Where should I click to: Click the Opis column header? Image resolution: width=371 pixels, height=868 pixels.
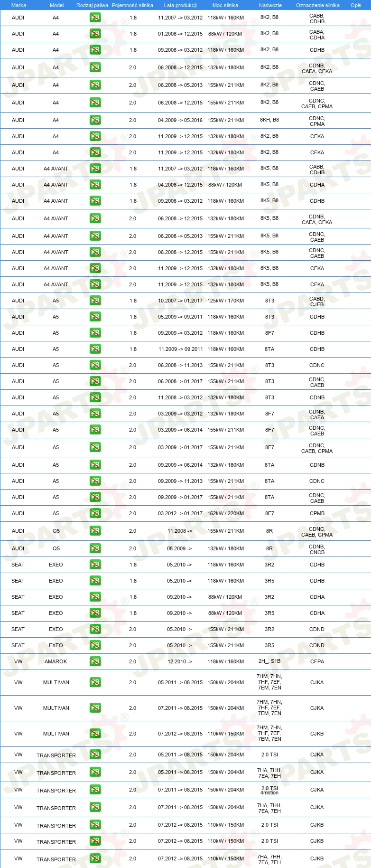[356, 5]
